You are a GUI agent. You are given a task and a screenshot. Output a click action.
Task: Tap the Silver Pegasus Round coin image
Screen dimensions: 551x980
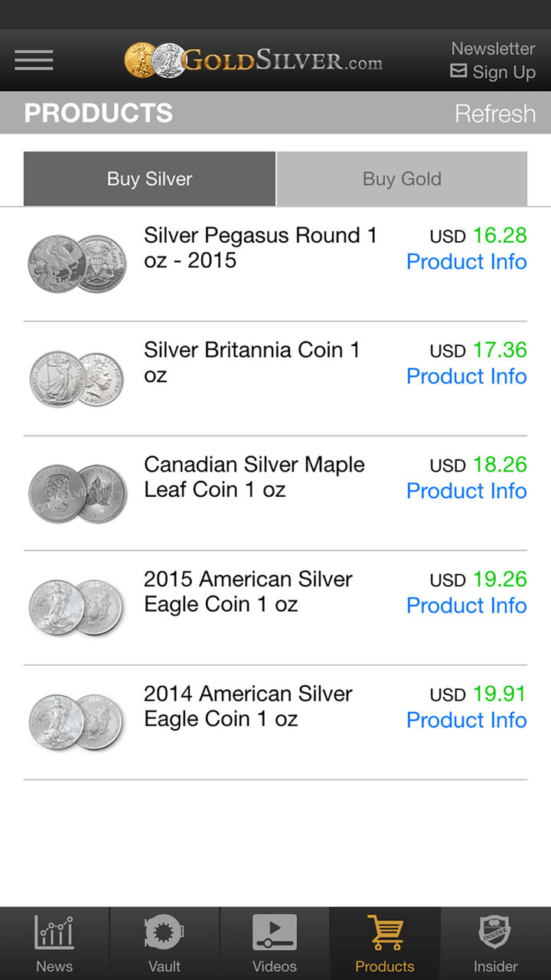77,263
